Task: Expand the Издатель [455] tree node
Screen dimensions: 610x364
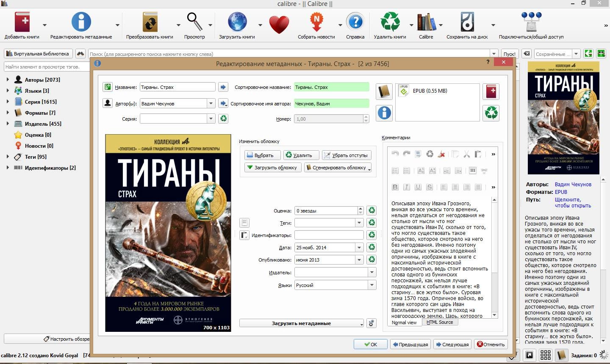Action: 8,124
